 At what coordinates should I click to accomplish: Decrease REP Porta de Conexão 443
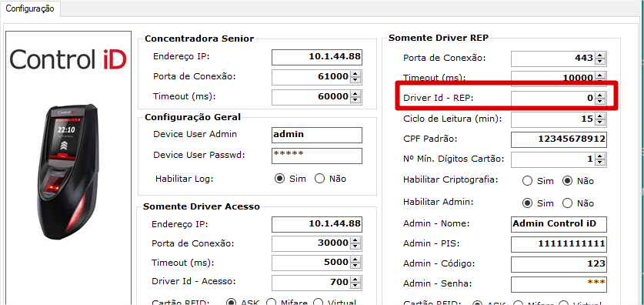600,62
